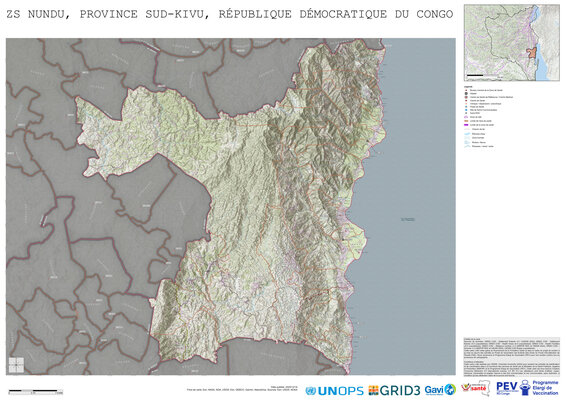
Task: Click the notes text block below the legend
Action: click(x=511, y=357)
